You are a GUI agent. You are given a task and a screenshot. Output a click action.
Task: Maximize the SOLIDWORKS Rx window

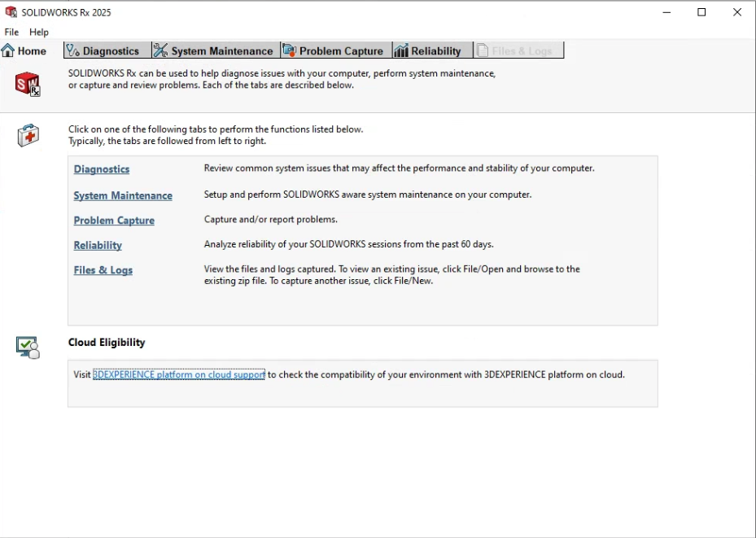[x=701, y=12]
